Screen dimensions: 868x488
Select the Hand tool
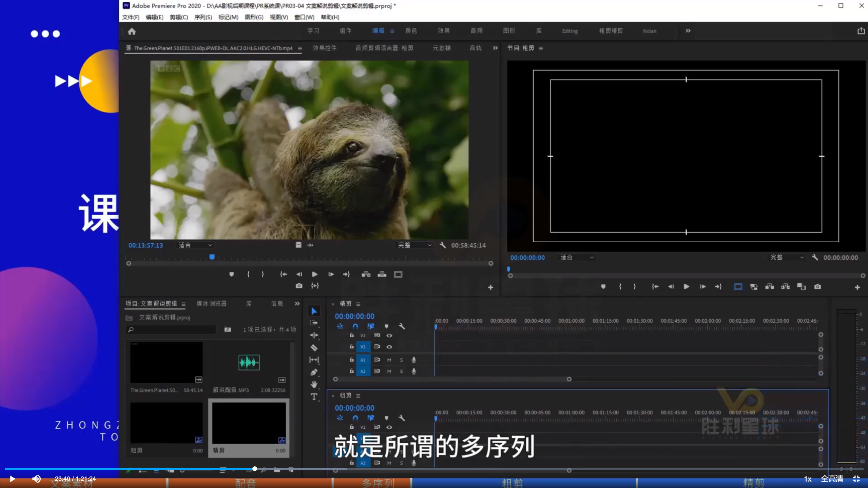pos(314,384)
